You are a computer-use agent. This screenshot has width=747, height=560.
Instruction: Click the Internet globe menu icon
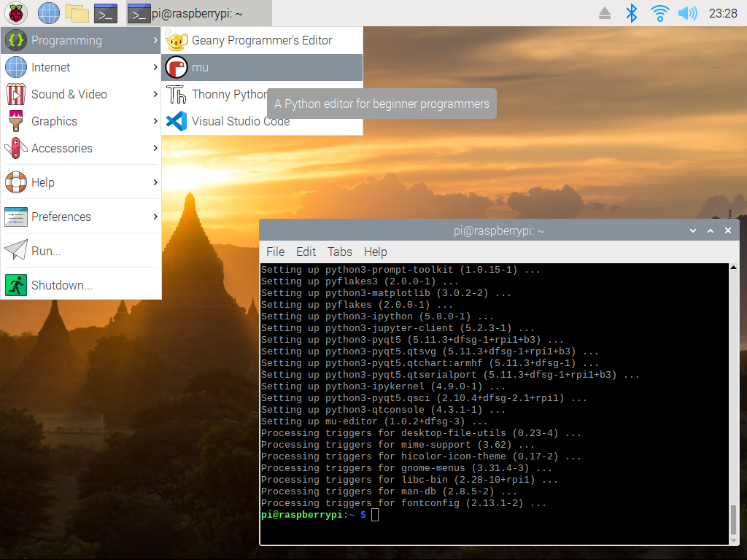point(16,67)
